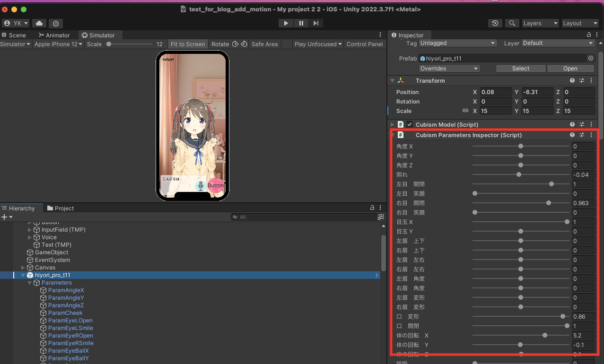This screenshot has height=364, width=604.
Task: Click the Unity Cloud icon near YK account
Action: 39,23
